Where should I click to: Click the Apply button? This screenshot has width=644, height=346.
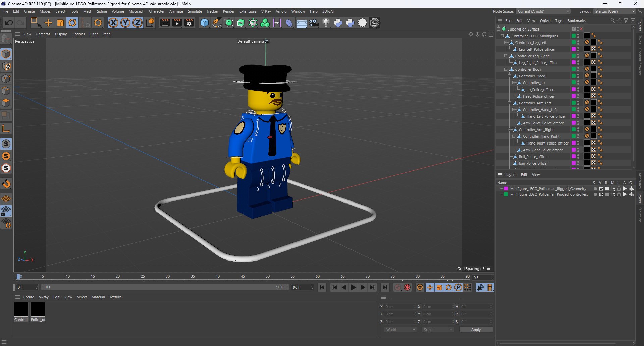click(476, 330)
